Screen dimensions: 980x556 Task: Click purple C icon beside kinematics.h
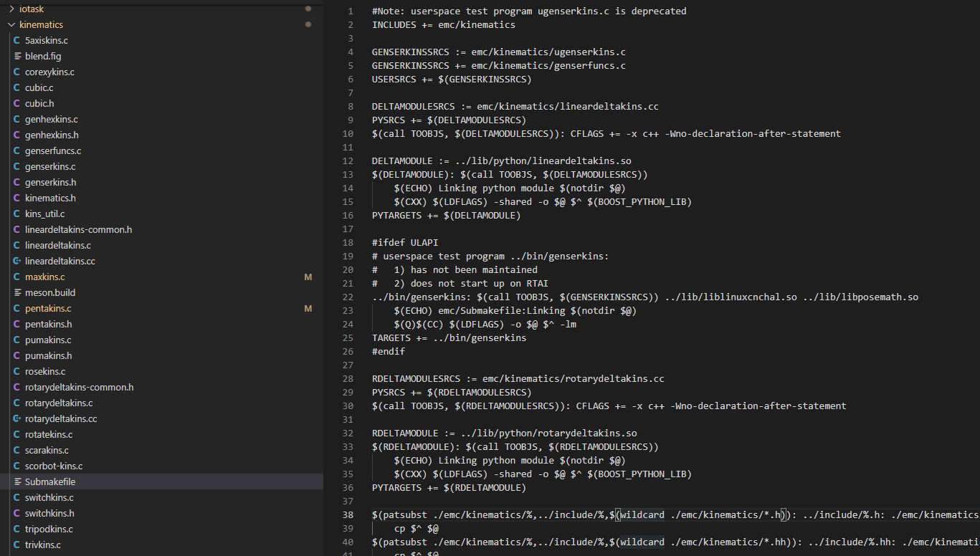point(17,198)
